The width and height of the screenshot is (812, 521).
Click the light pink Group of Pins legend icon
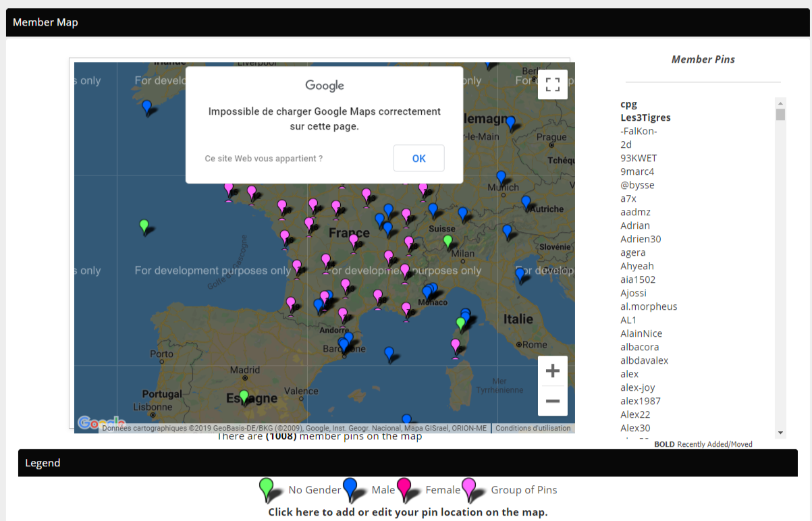pyautogui.click(x=468, y=489)
